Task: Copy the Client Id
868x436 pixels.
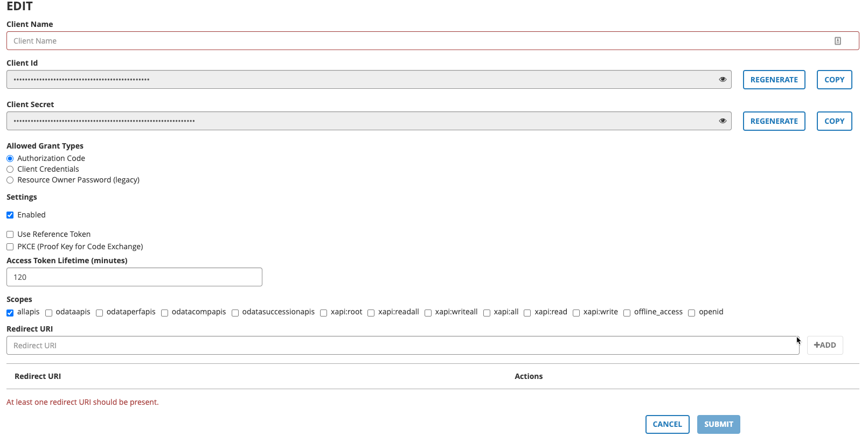Action: tap(834, 80)
